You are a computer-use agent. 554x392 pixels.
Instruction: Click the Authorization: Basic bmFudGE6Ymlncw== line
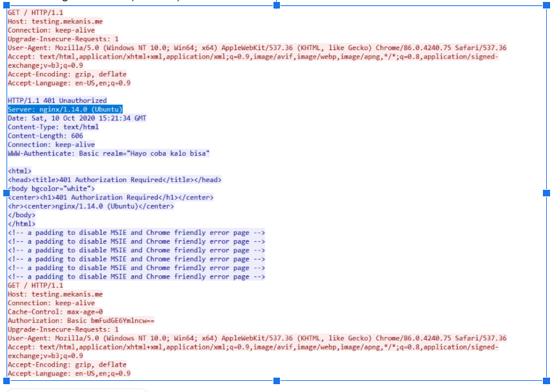click(x=81, y=321)
